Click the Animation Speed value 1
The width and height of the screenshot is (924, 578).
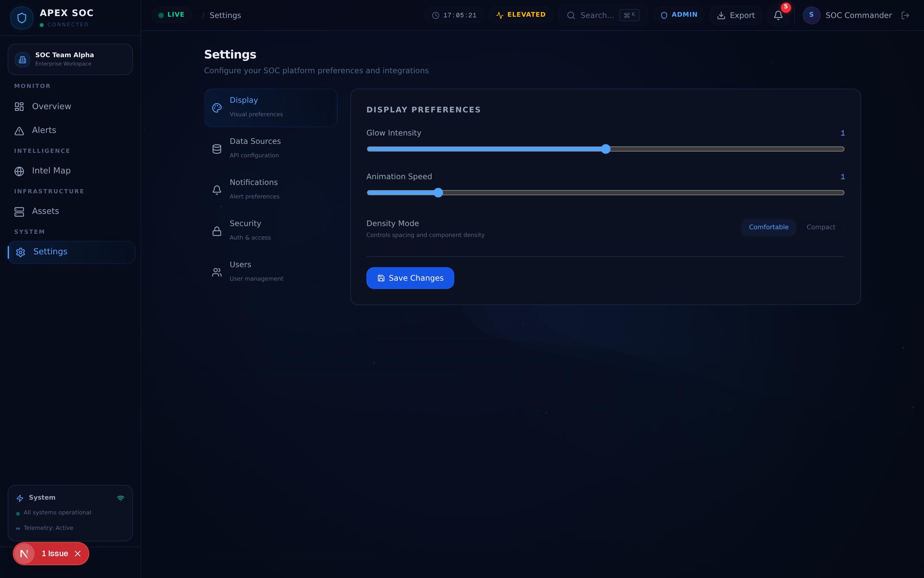(x=843, y=177)
